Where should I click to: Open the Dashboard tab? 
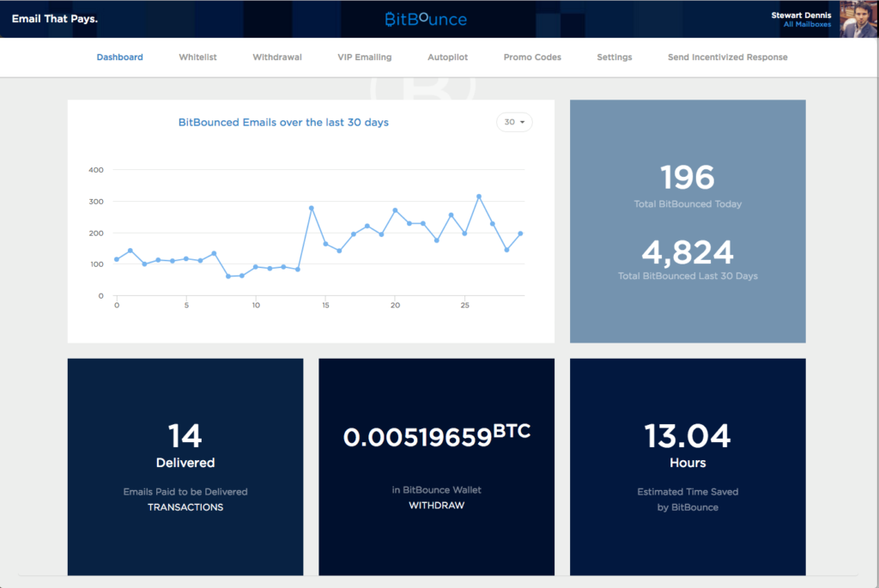[x=119, y=58]
